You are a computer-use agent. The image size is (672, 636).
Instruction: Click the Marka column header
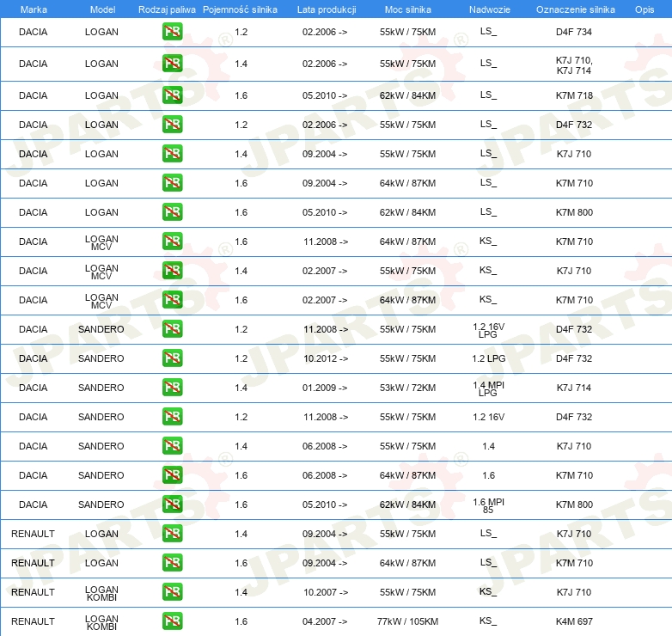coord(34,9)
